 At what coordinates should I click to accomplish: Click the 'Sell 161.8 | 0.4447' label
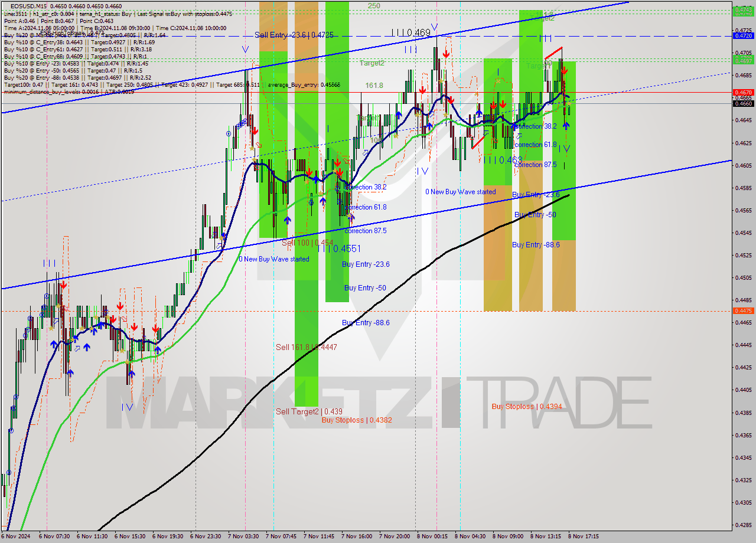307,347
